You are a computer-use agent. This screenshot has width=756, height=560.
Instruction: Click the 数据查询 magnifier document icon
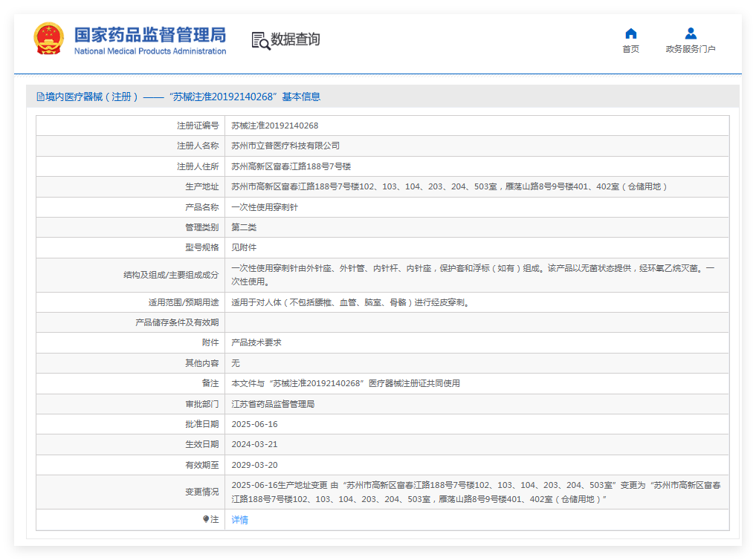point(260,41)
